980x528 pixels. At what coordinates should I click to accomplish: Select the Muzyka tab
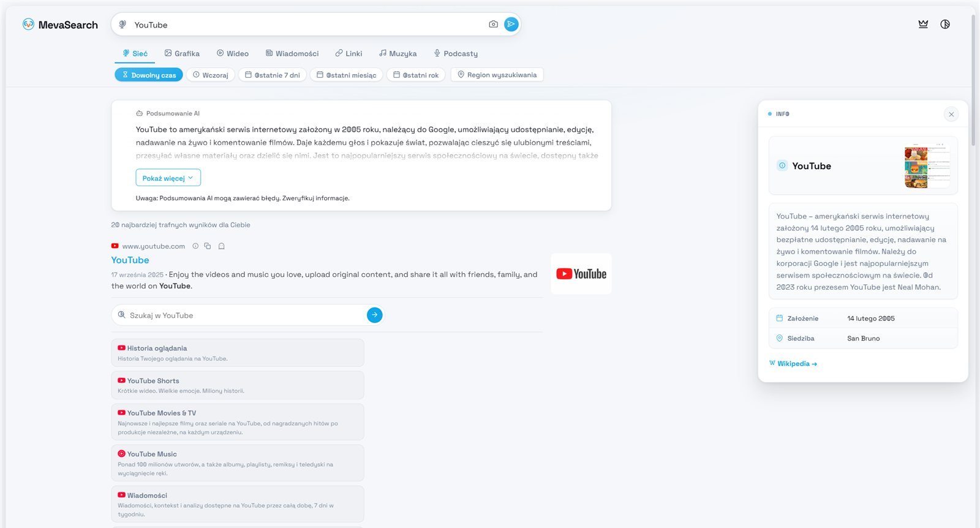click(398, 53)
